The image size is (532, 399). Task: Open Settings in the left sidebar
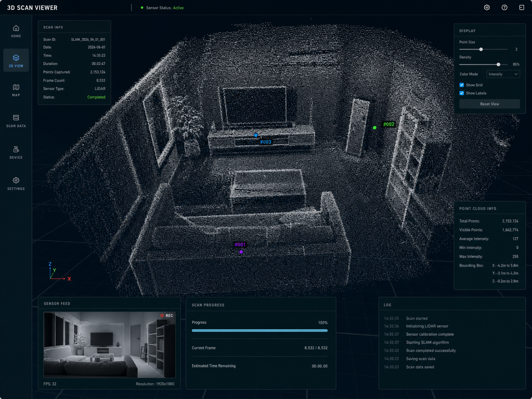pos(16,180)
